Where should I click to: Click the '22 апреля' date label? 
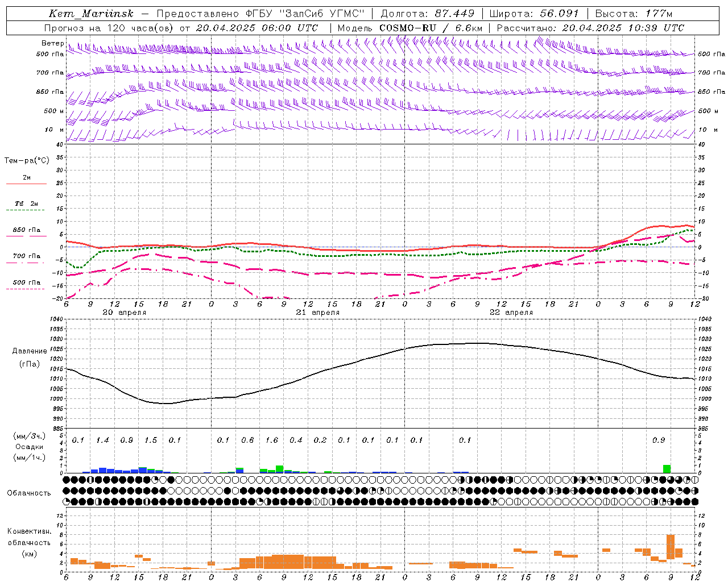(x=511, y=313)
